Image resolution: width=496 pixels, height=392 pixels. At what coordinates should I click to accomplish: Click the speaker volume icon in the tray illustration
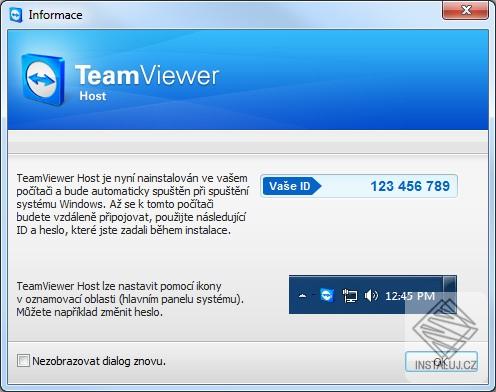point(371,296)
